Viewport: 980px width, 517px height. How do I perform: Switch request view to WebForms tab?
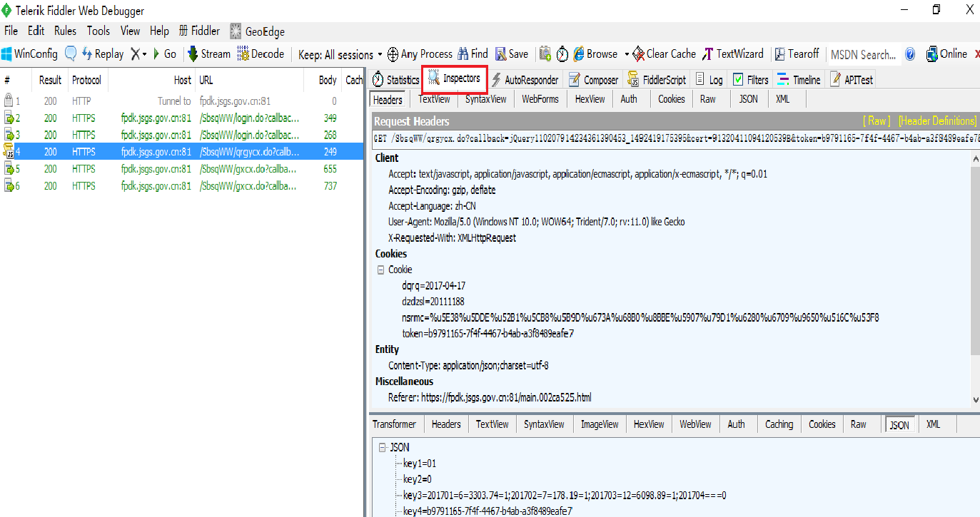tap(540, 99)
